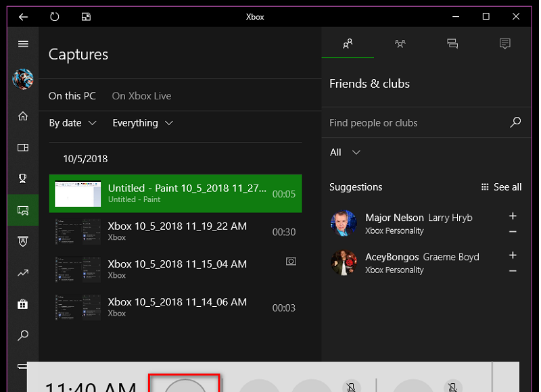Image resolution: width=541 pixels, height=392 pixels.
Task: Select capture Xbox 10_5_2018 11_14_06 AM
Action: tap(175, 308)
